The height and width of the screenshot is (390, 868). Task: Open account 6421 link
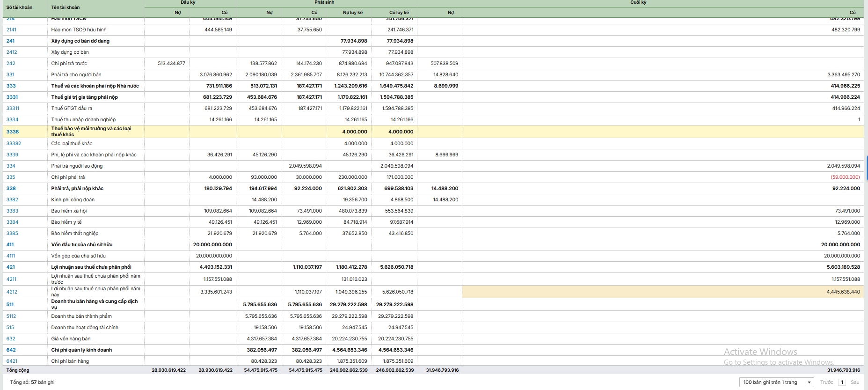[x=12, y=361]
